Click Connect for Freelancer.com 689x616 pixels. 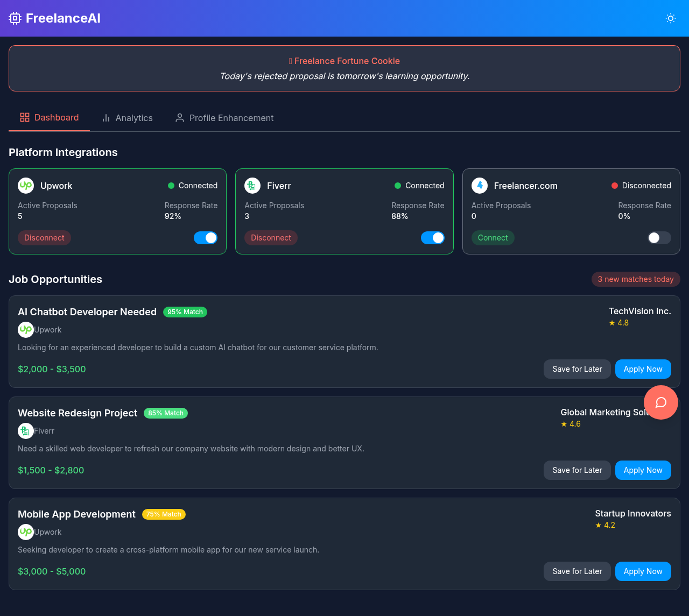[x=493, y=237]
